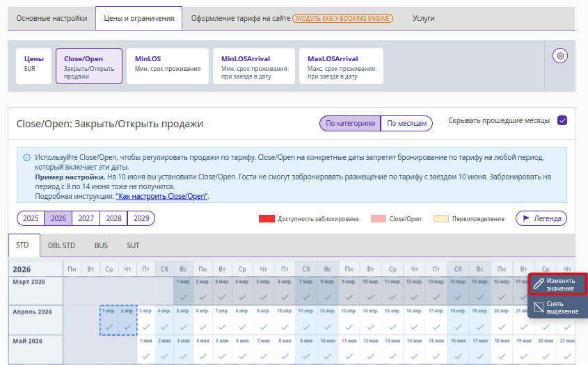Switch view to By months
Image resolution: width=588 pixels, height=365 pixels.
(406, 123)
